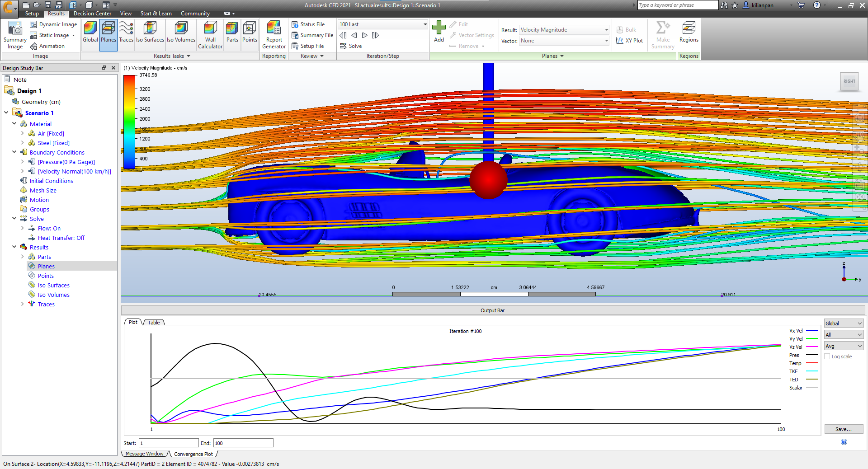This screenshot has height=469, width=868.
Task: Switch to the Message Window tab
Action: click(x=145, y=454)
